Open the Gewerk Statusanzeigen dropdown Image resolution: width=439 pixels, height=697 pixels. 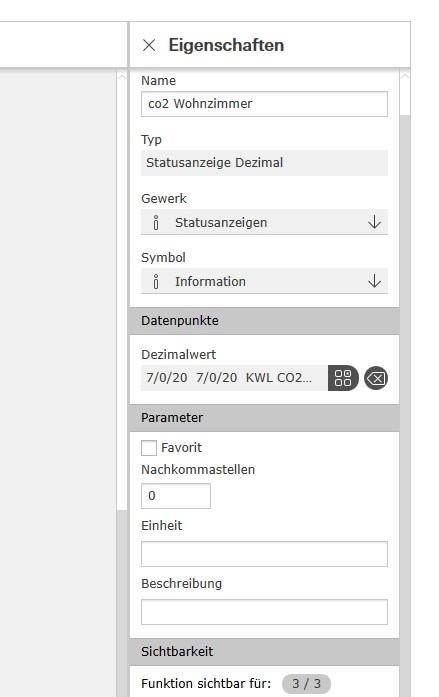click(x=264, y=222)
